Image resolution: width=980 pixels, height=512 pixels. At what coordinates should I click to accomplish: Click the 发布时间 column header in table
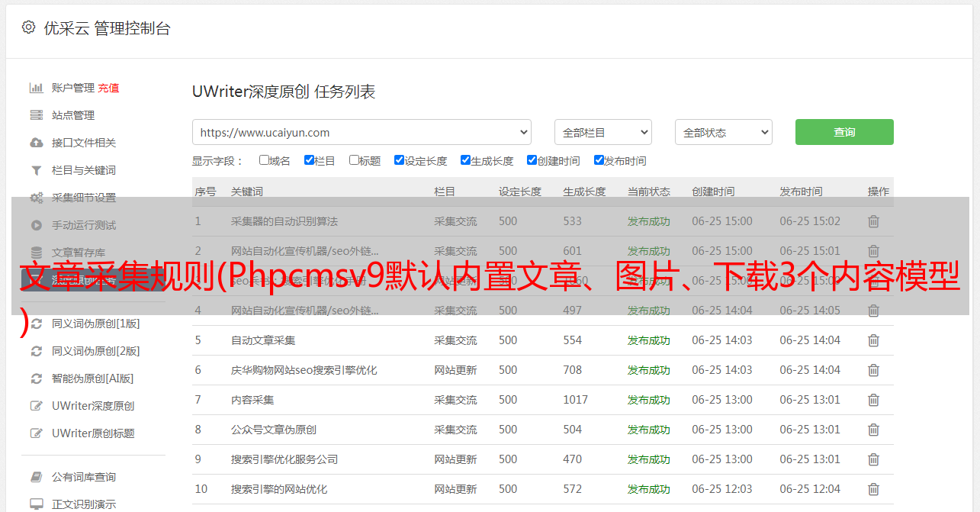coord(801,192)
